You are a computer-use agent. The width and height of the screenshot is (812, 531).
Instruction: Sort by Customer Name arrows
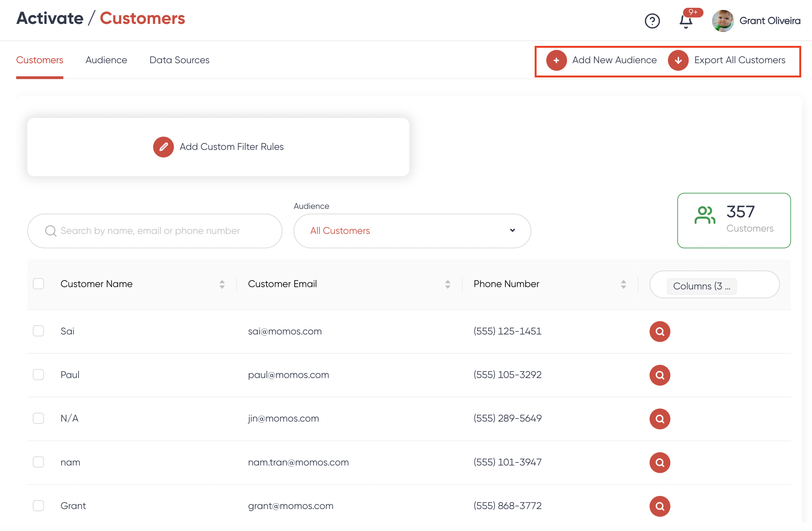(222, 284)
